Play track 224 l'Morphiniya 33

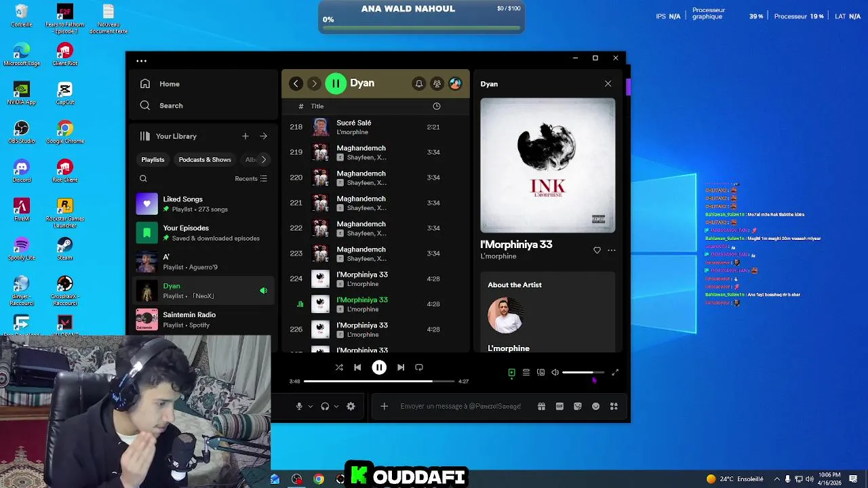coord(375,279)
